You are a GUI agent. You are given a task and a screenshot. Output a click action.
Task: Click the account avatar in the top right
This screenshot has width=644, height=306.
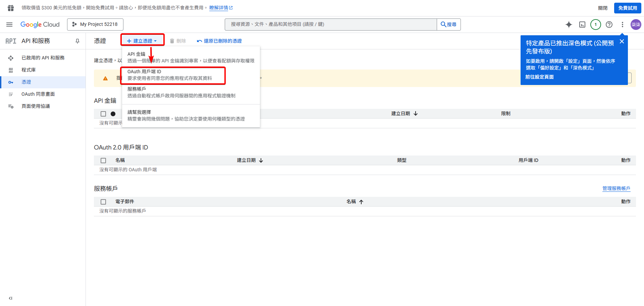[636, 24]
